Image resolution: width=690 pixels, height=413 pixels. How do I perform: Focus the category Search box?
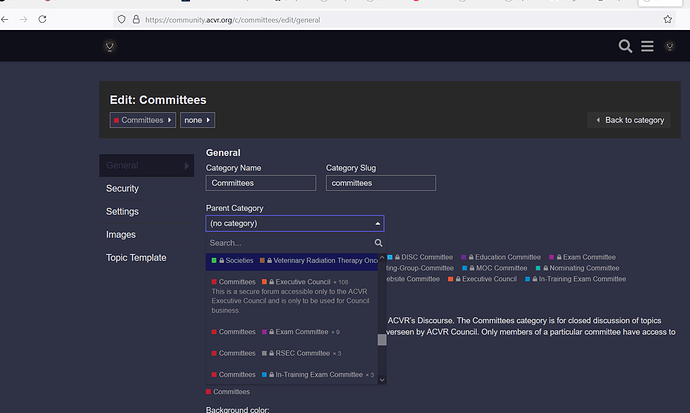[x=290, y=243]
